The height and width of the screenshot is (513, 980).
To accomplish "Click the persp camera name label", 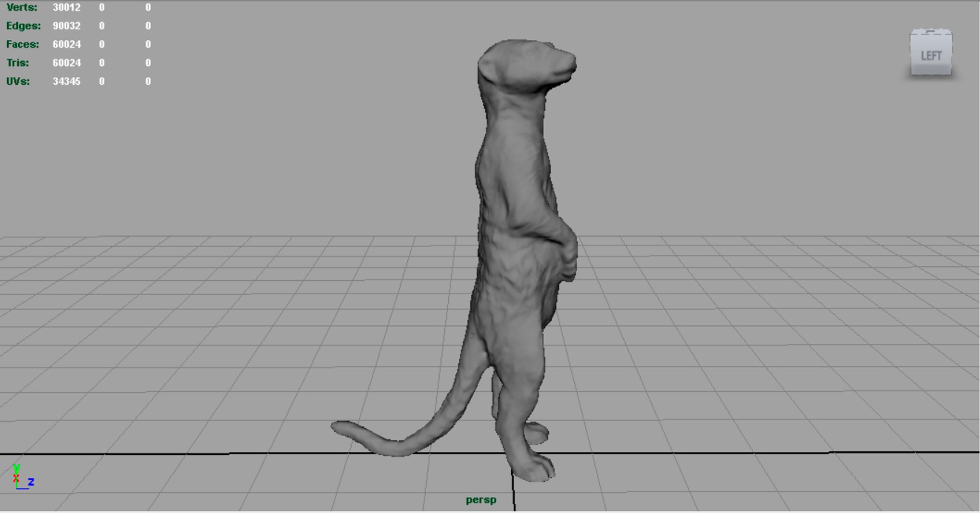I will pyautogui.click(x=481, y=500).
